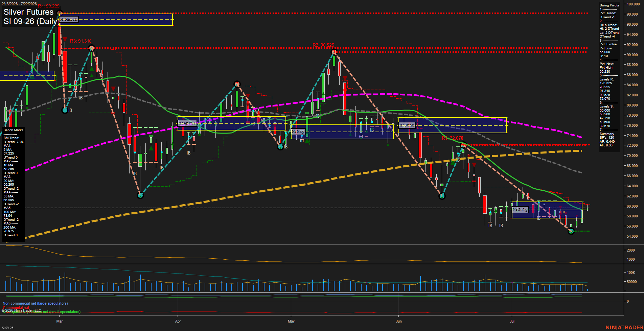Click the M:March monthly range label
This screenshot has width=644, height=331.
click(69, 19)
